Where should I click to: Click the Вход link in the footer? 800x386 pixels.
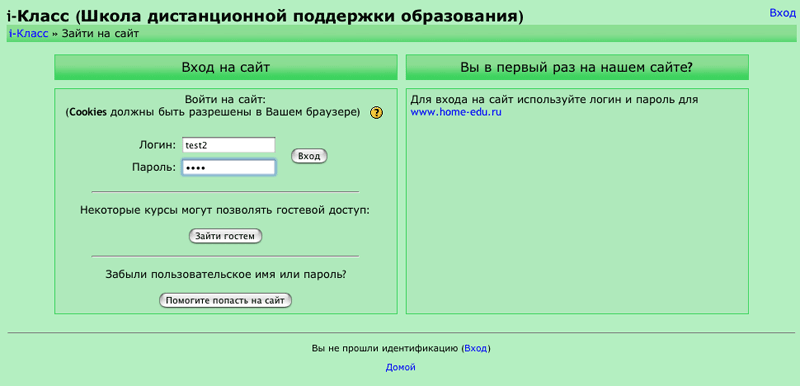(476, 349)
